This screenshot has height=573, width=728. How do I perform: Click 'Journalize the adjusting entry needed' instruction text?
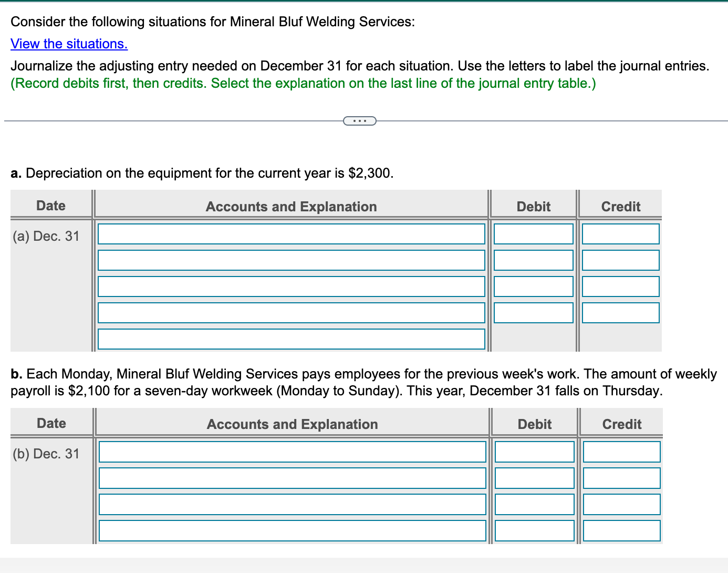click(360, 66)
